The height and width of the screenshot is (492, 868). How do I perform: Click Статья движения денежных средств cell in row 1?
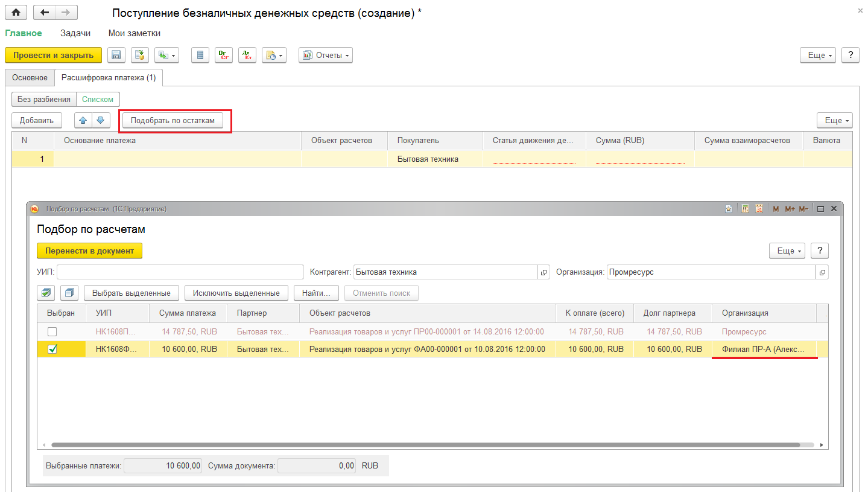[x=534, y=159]
